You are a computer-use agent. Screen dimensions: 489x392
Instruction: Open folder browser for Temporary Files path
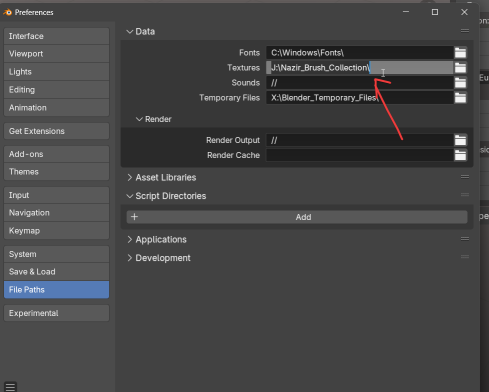(x=460, y=98)
